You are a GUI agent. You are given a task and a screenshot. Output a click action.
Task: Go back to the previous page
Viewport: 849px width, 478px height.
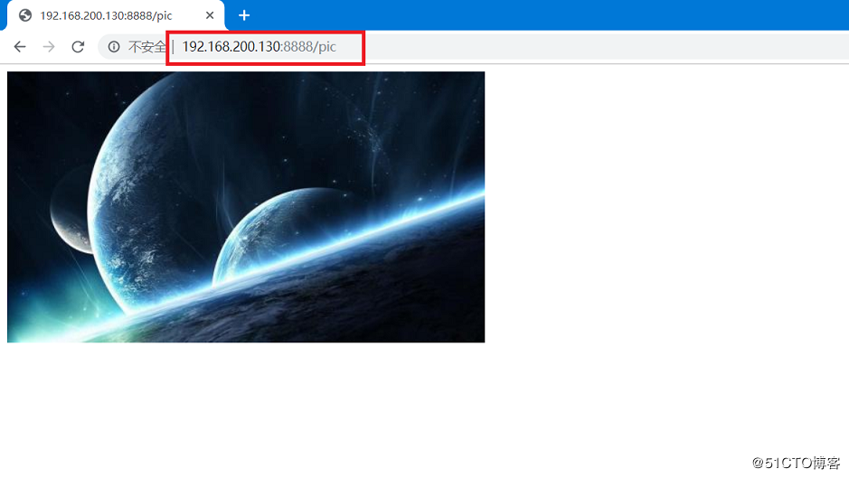click(x=20, y=47)
